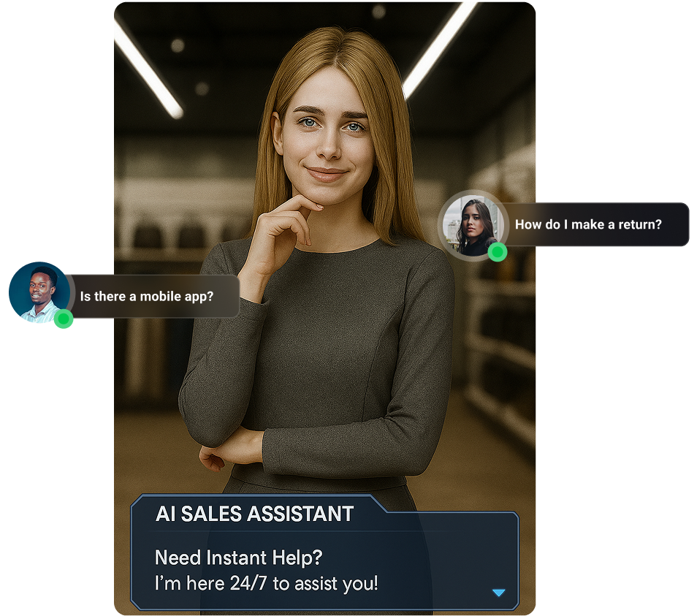Image resolution: width=697 pixels, height=616 pixels.
Task: Click green online dot on male avatar
Action: tap(64, 319)
